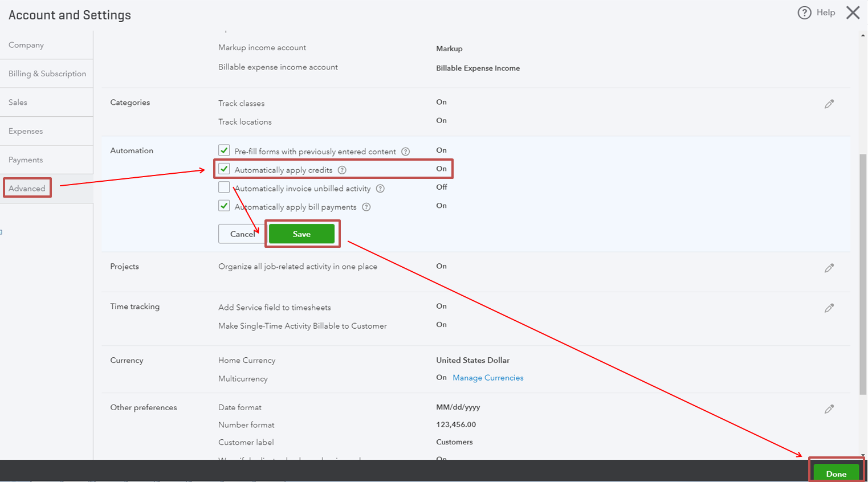Show help for Pre-fill forms option
Viewport: 868px width, 482px height.
point(405,152)
